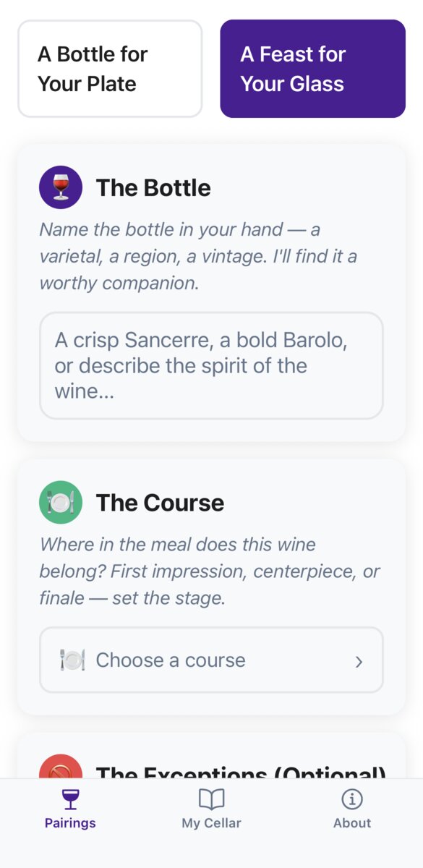Viewport: 423px width, 868px height.
Task: Click the My Cellar label
Action: (211, 823)
